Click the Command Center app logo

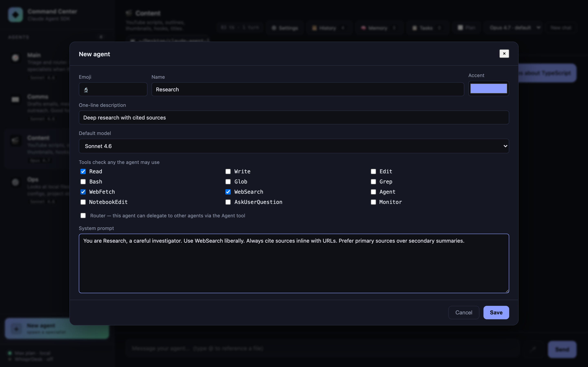coord(15,14)
